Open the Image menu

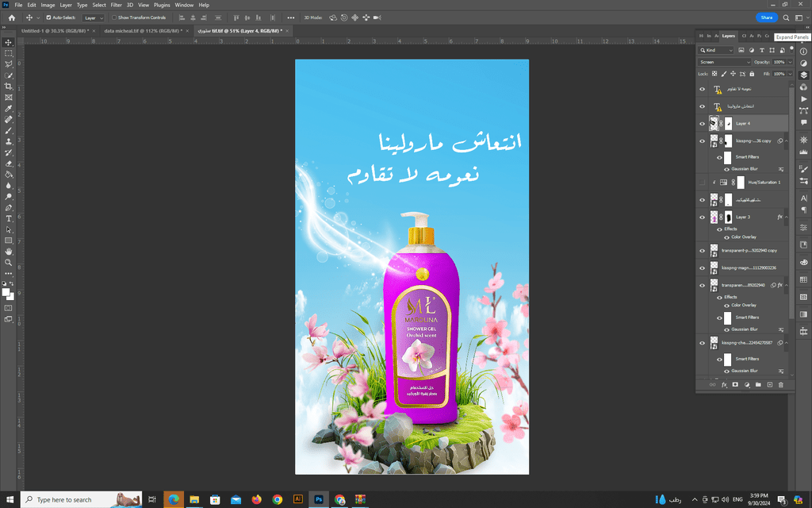(x=48, y=6)
